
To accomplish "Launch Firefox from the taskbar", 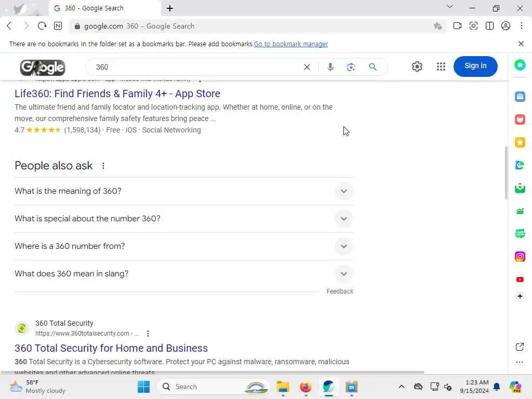I will 305,387.
